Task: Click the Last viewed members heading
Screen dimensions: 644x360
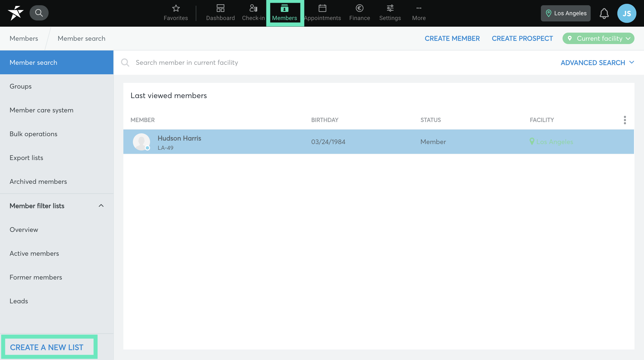Action: tap(168, 95)
